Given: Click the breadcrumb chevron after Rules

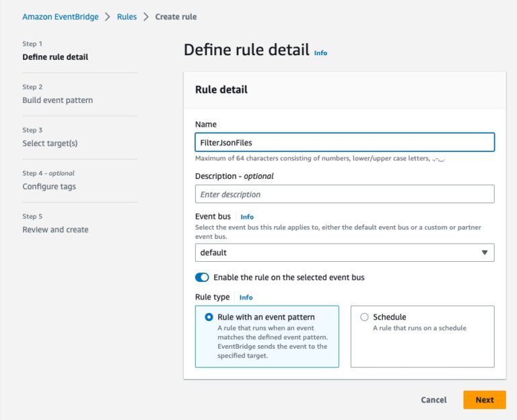Looking at the screenshot, I should 145,17.
